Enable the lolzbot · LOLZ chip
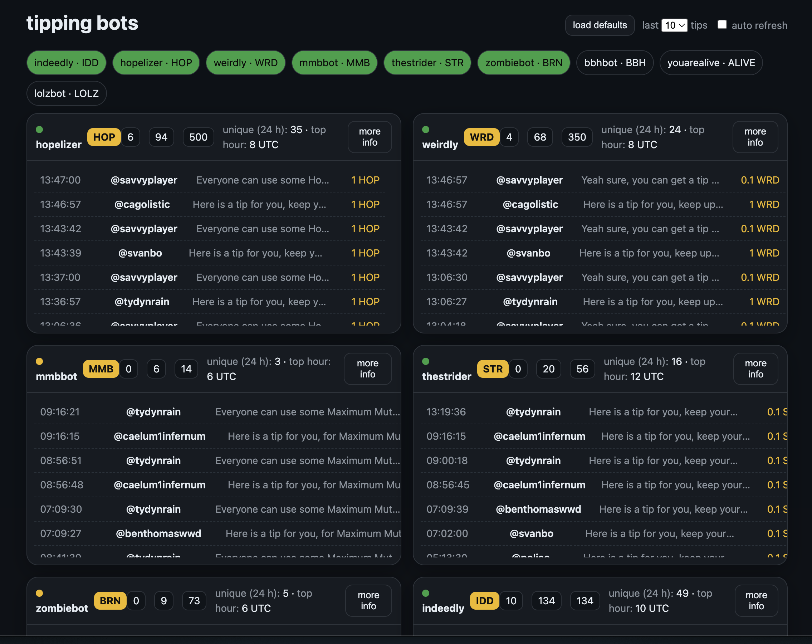The height and width of the screenshot is (644, 812). click(66, 93)
